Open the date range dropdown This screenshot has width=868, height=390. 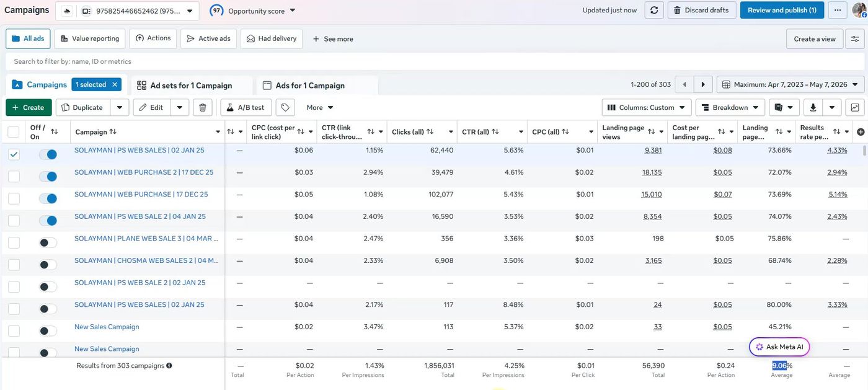[x=790, y=84]
